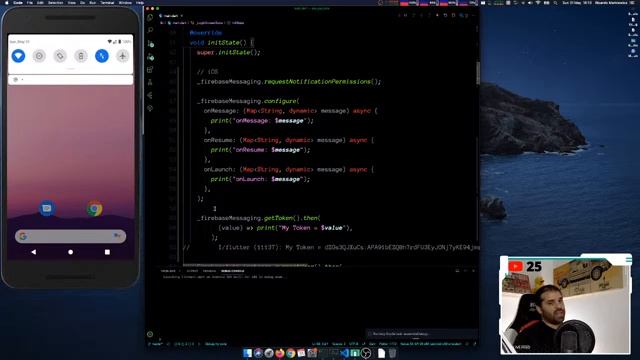Click the editor vertical scrollbar
The image size is (640, 360).
[x=478, y=73]
